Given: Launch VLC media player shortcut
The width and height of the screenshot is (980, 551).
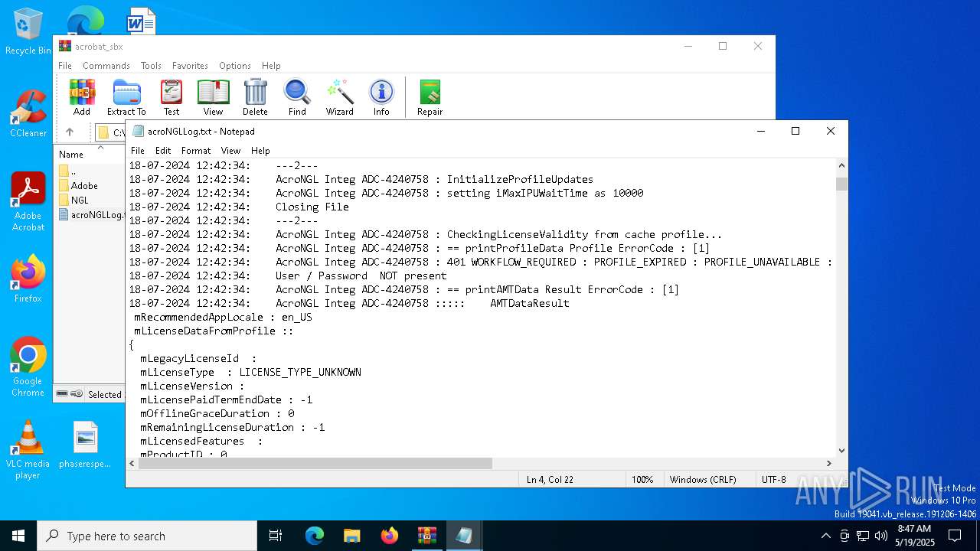Looking at the screenshot, I should pos(28,450).
